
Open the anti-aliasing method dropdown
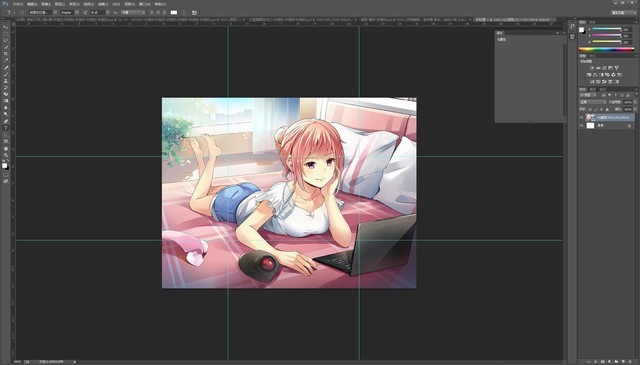(x=133, y=13)
